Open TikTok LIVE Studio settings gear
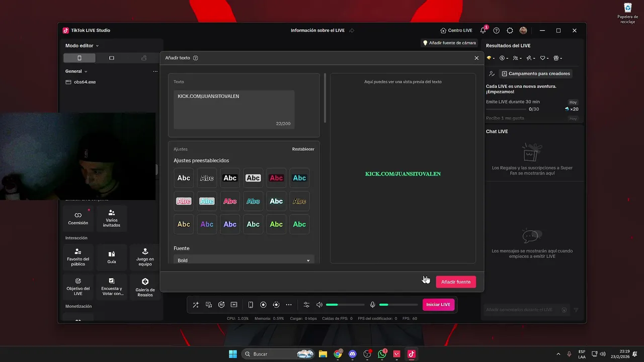Viewport: 644px width, 362px height. tap(510, 30)
